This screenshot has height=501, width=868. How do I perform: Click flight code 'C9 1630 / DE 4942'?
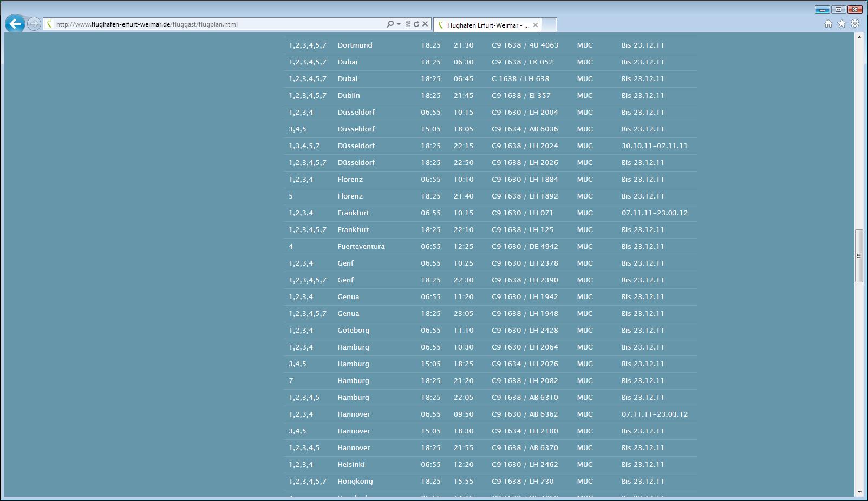coord(525,247)
